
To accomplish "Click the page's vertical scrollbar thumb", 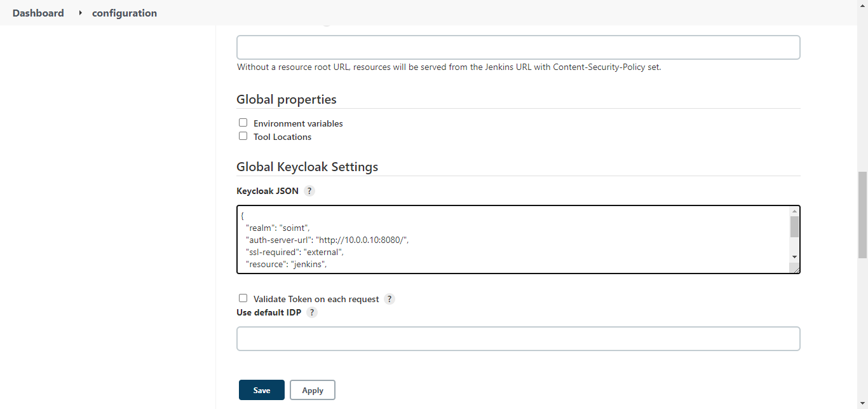I will tap(862, 214).
